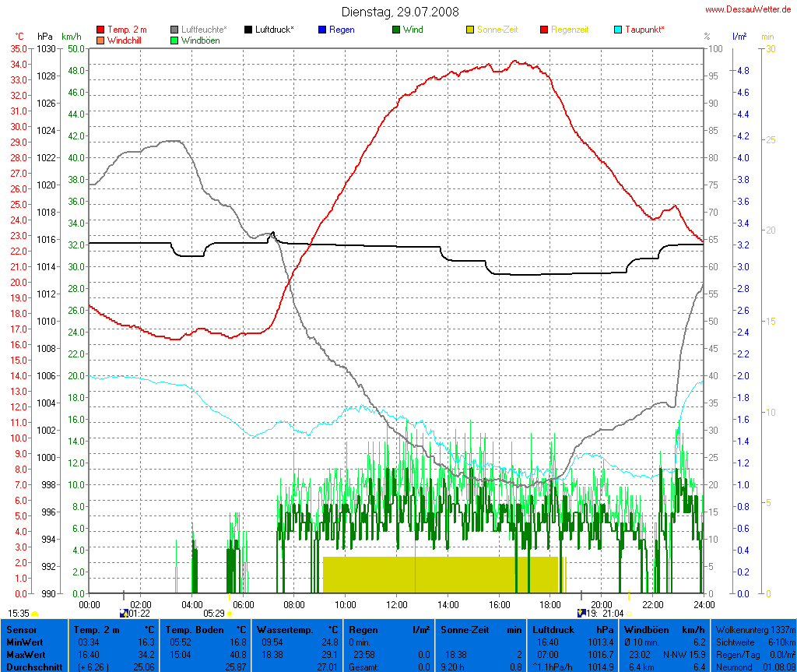Click the red Regenzeit legend square
The image size is (797, 672).
(x=544, y=30)
